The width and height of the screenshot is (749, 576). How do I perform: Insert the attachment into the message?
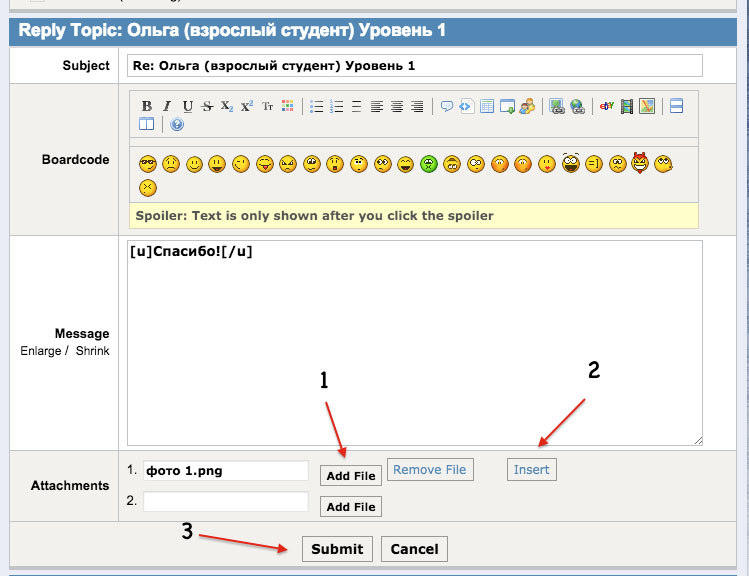(532, 469)
